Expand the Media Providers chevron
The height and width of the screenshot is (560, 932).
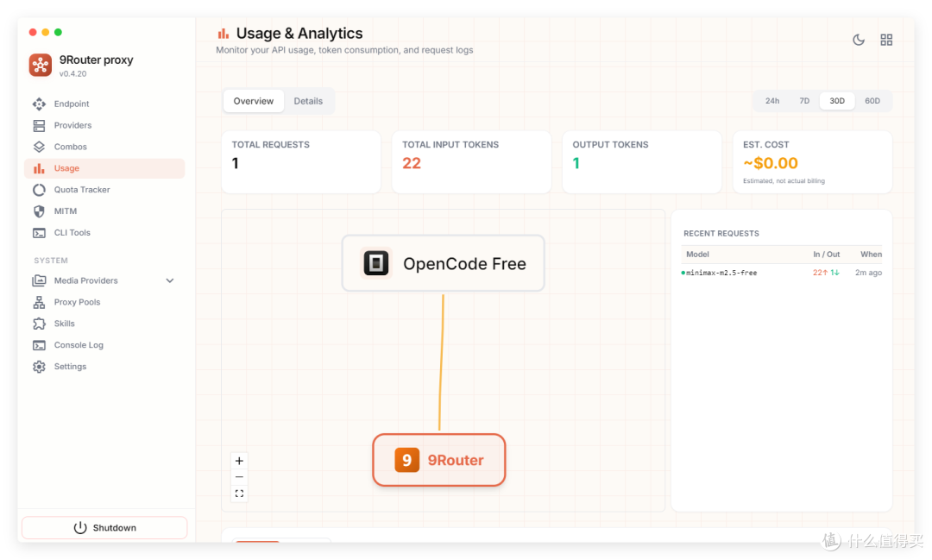tap(170, 280)
